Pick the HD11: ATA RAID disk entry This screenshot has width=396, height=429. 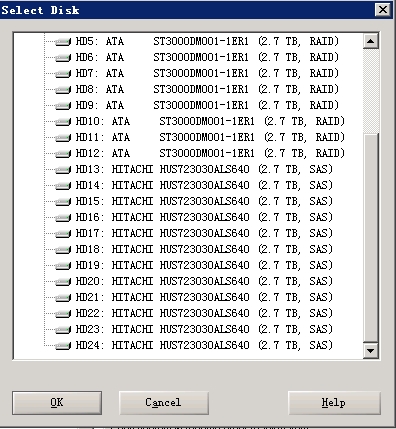tap(210, 137)
